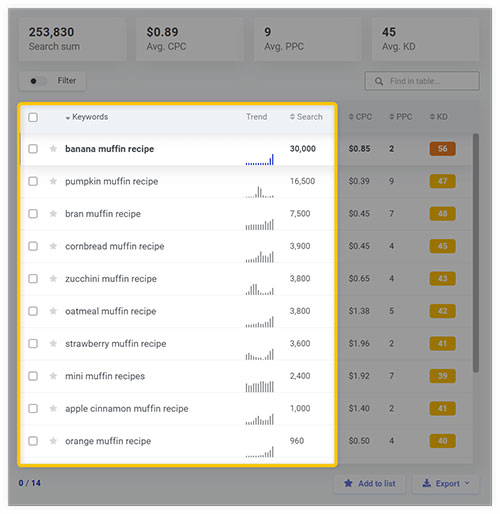Screen dimensions: 500x514
Task: Click the KD 56 difficulty badge
Action: coord(442,148)
